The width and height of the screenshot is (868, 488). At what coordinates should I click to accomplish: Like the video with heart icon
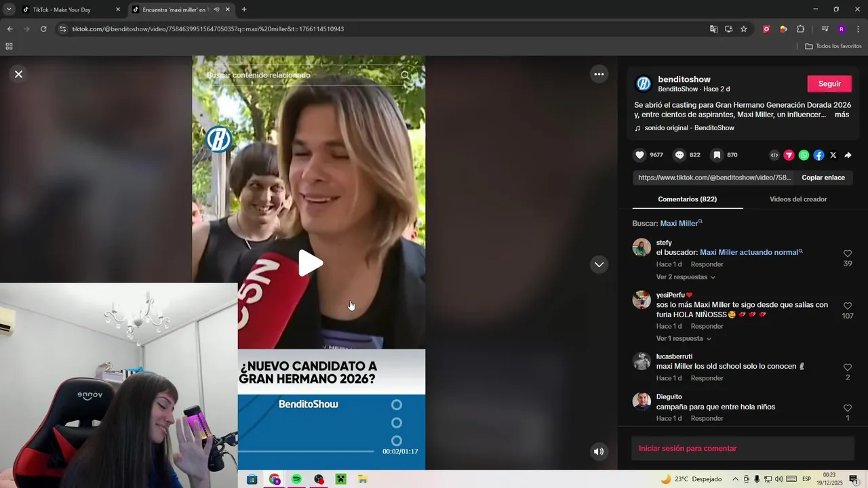pos(639,155)
